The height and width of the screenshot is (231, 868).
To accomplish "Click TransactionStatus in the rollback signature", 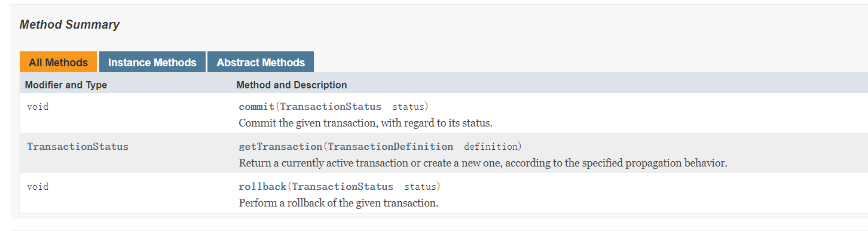I will click(343, 187).
